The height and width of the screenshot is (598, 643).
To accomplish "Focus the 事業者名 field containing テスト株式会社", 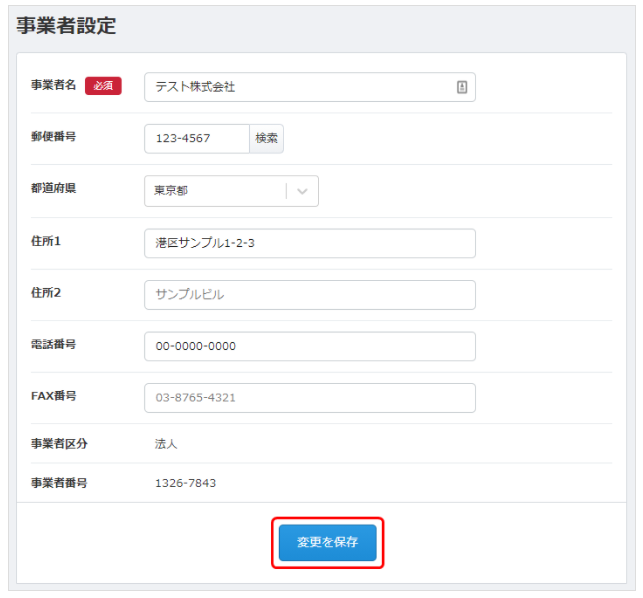I will (x=310, y=87).
